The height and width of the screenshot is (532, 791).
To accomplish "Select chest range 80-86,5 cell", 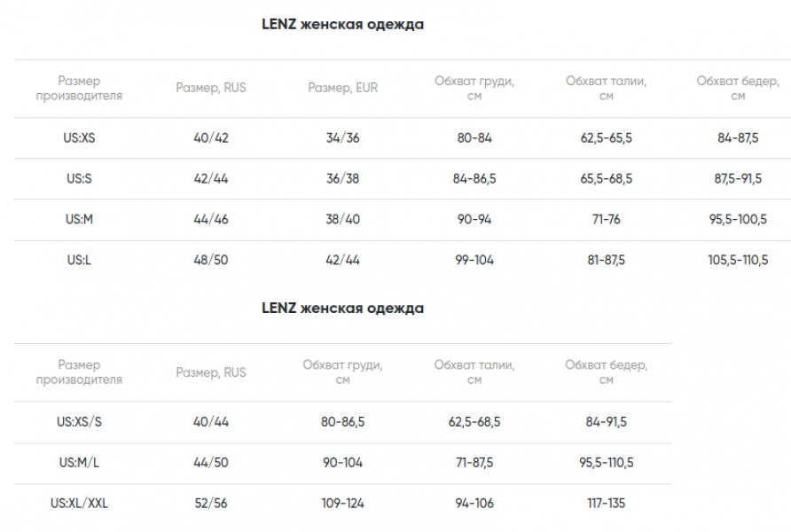I will (342, 422).
